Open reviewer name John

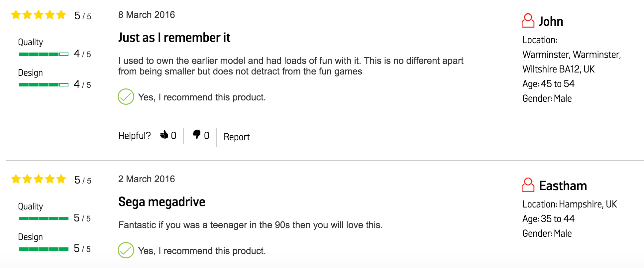click(x=551, y=22)
